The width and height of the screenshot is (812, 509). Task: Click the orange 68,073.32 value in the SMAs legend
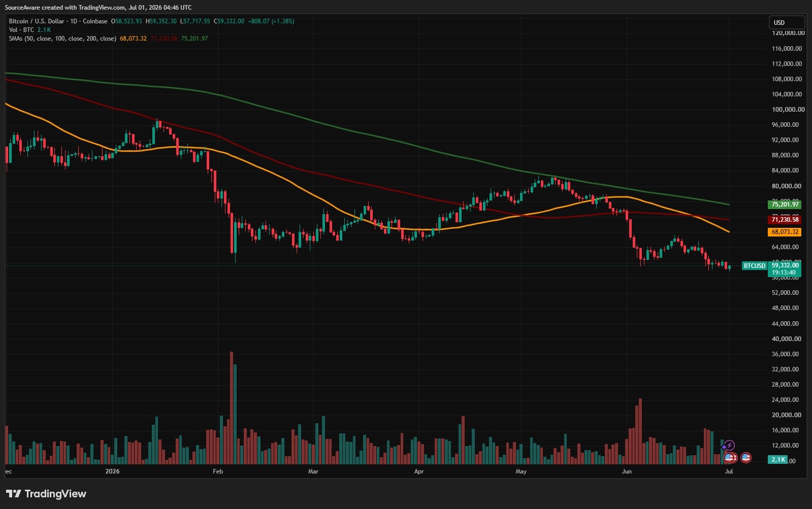[x=133, y=39]
